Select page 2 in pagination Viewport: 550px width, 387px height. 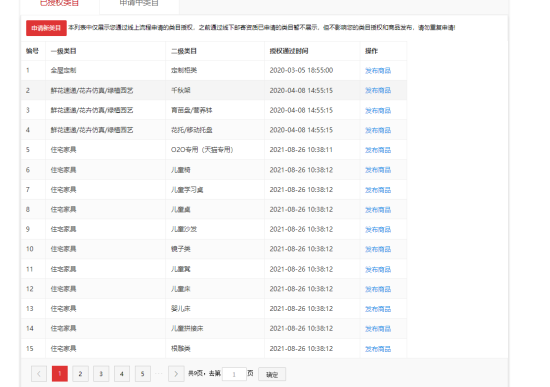click(x=80, y=374)
